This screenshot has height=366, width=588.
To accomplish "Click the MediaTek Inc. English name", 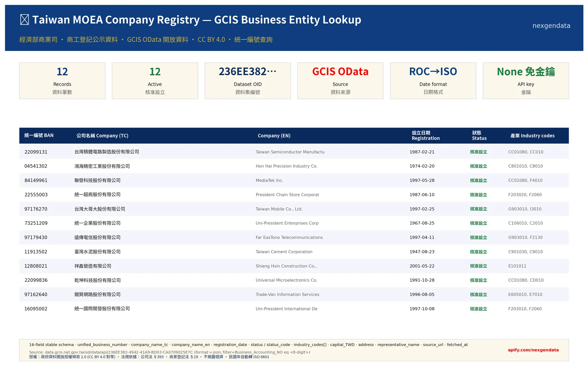I will coord(269,180).
